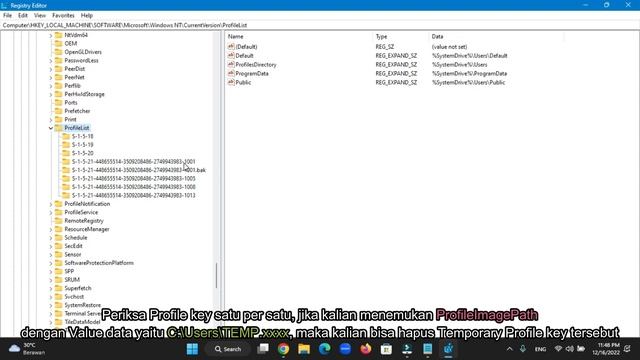Select the OEM key

(70, 44)
